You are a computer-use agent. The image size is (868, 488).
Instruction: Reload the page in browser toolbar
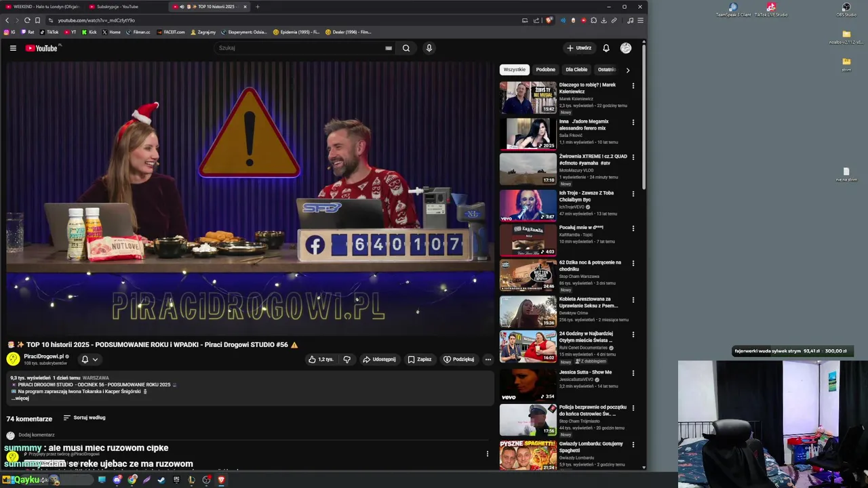tap(27, 20)
